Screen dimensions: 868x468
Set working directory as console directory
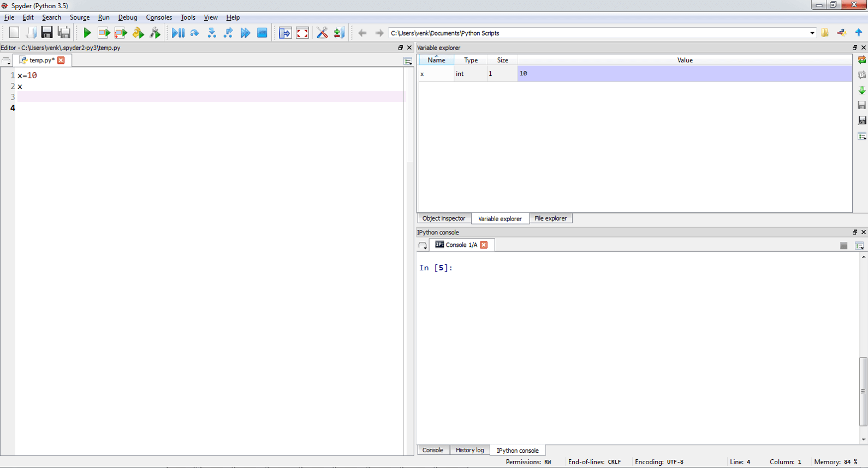(x=842, y=33)
